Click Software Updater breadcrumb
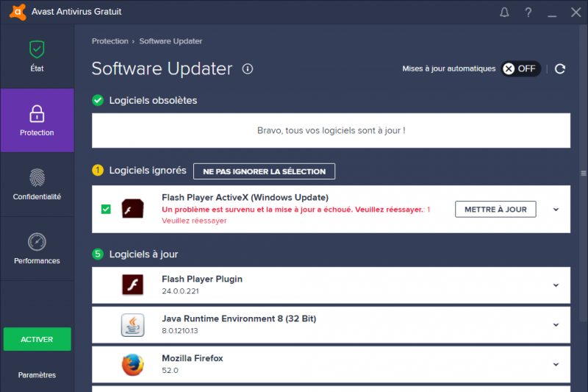 coord(171,41)
